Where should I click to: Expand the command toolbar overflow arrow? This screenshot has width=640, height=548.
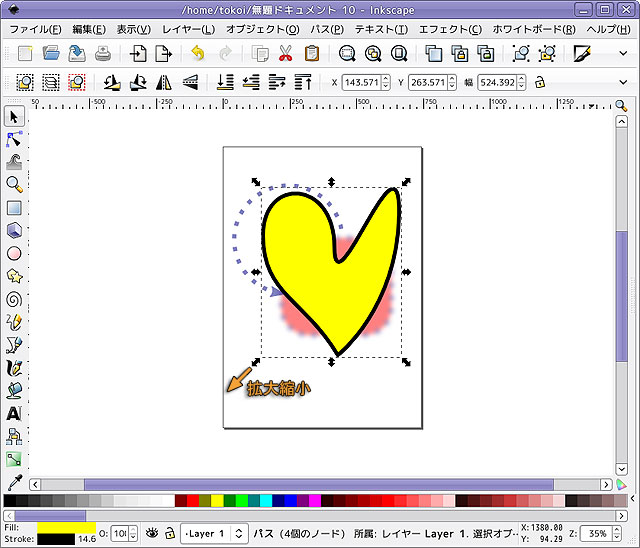[x=624, y=53]
